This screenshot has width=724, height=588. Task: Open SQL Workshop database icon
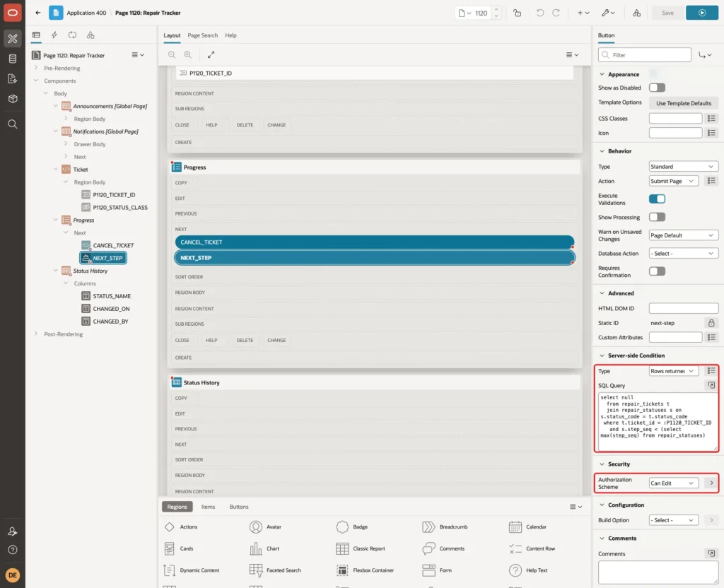tap(13, 59)
